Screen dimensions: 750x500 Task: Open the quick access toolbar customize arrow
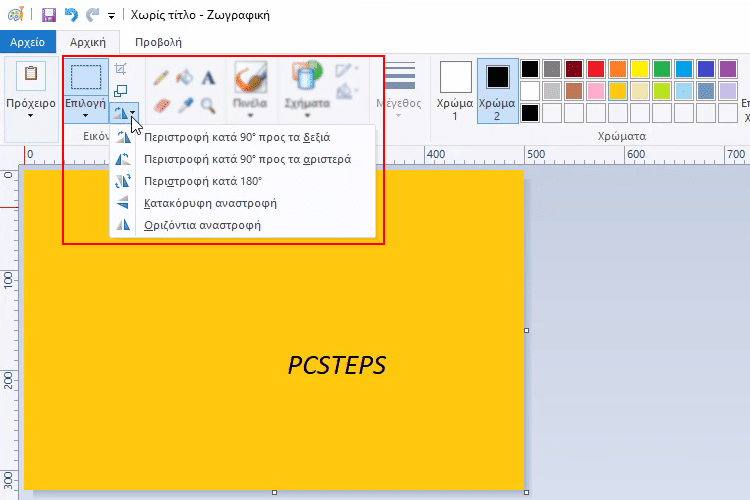[111, 16]
